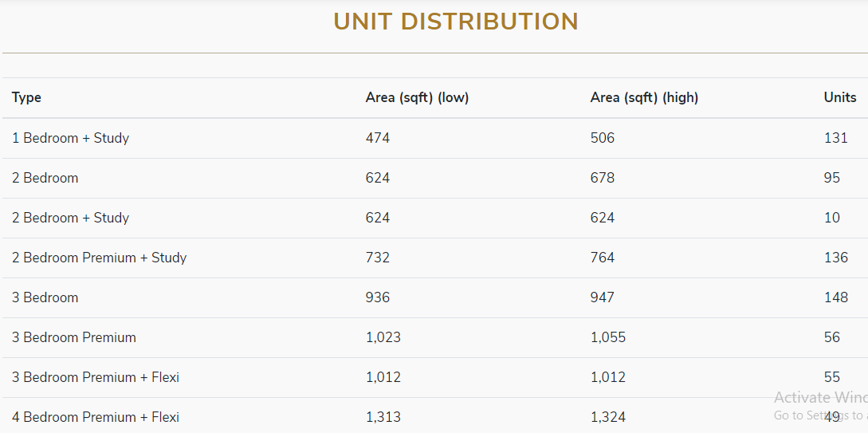Screen dimensions: 868x433
Task: Select the 3 Bedroom type cell
Action: coord(45,297)
